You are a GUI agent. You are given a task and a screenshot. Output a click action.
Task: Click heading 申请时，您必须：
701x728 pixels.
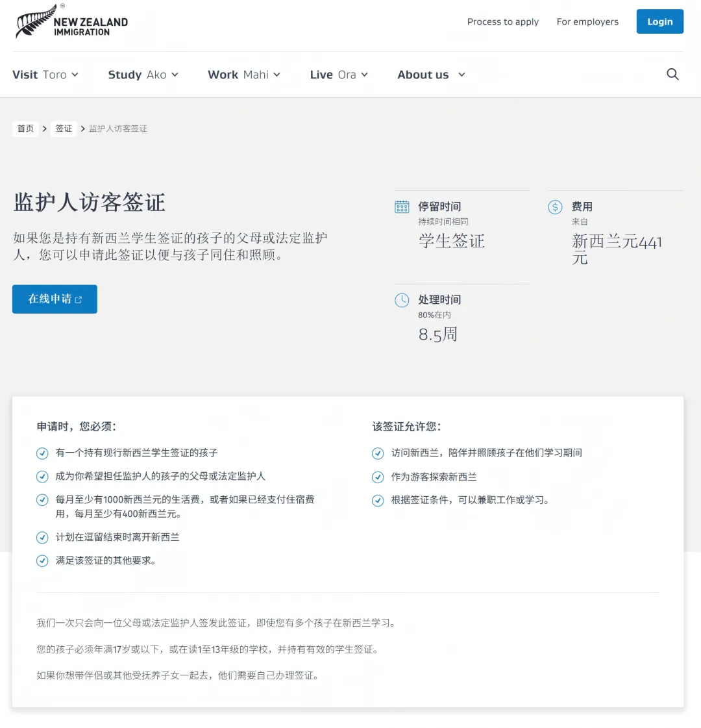[x=77, y=427]
